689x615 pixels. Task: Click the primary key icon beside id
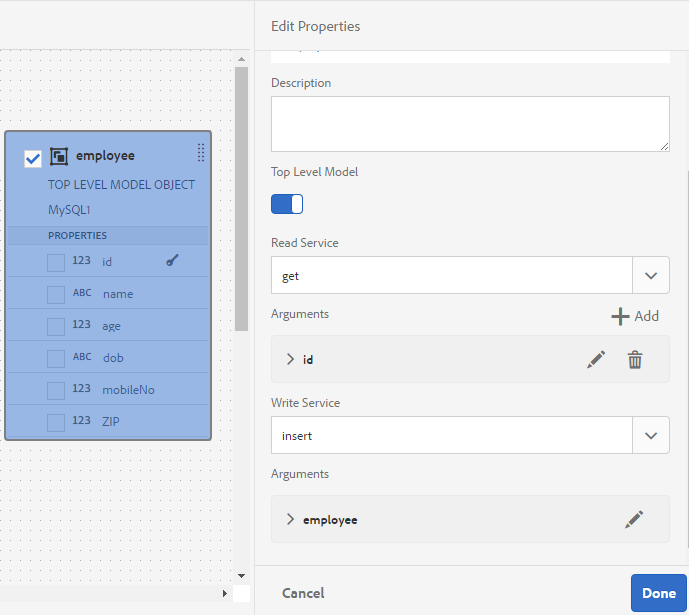point(172,260)
